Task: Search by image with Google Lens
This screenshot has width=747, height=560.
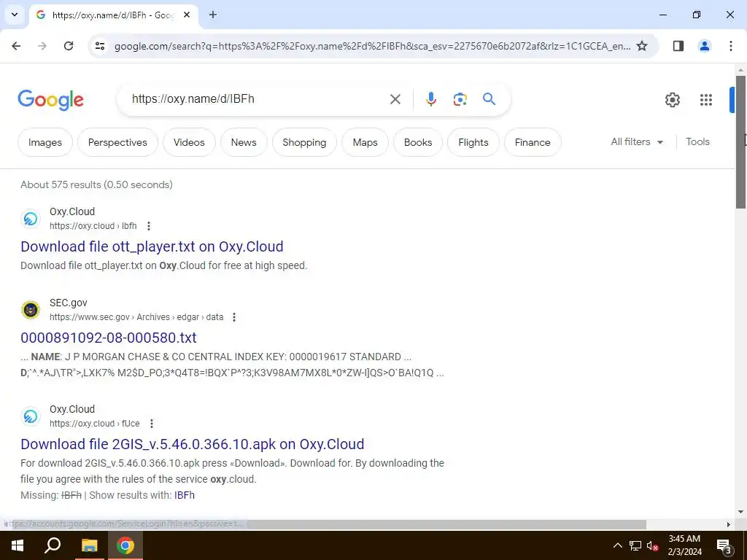Action: click(x=460, y=99)
